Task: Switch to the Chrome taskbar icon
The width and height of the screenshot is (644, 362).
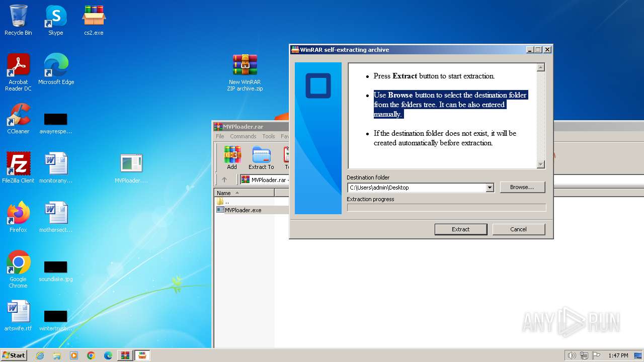Action: pos(91,355)
